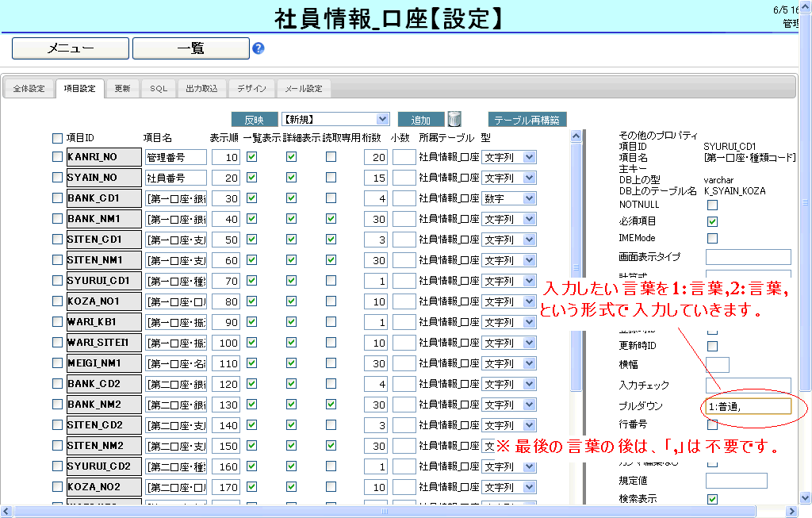Check the select-all checkbox next to 項目ID header
Screen dimensions: 812x518
pyautogui.click(x=57, y=138)
